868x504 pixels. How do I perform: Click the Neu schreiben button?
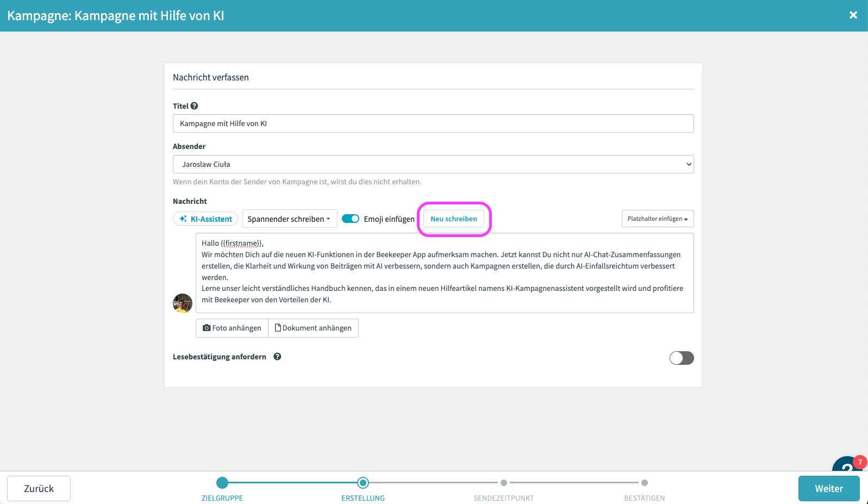(x=454, y=219)
